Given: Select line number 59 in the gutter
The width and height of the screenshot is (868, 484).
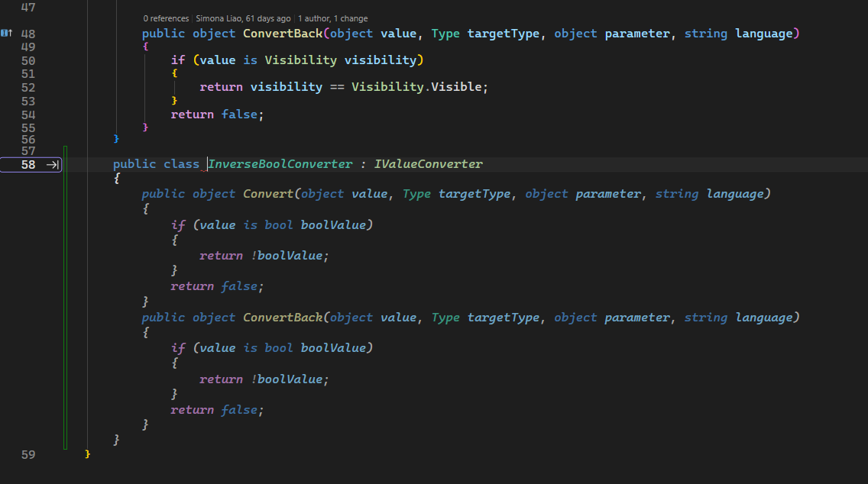Looking at the screenshot, I should tap(28, 454).
